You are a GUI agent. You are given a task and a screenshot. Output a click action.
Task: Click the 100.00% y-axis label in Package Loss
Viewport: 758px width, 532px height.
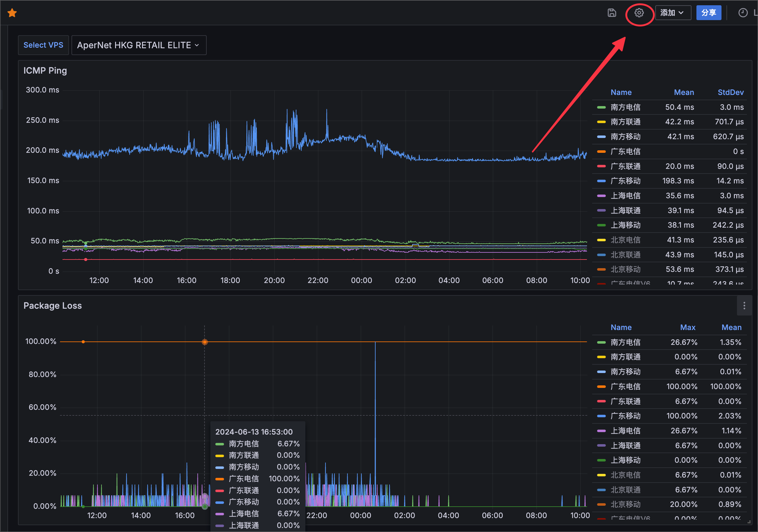point(41,341)
